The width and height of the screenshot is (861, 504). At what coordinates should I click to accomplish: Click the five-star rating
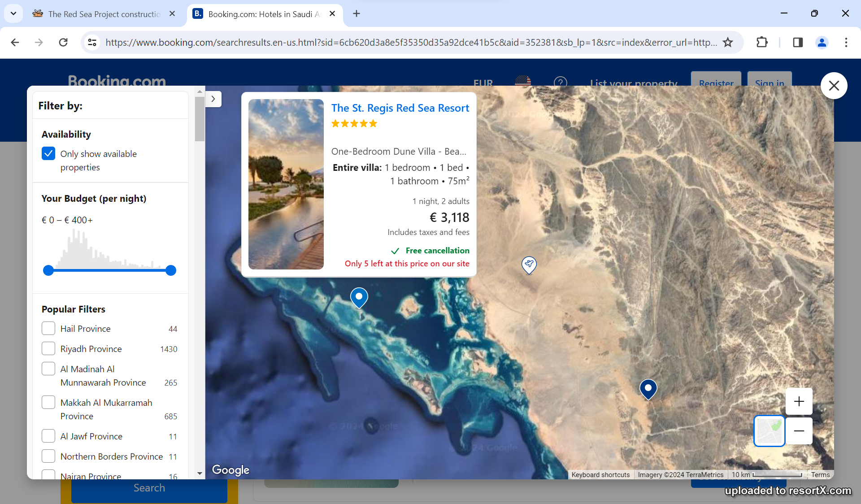(354, 123)
